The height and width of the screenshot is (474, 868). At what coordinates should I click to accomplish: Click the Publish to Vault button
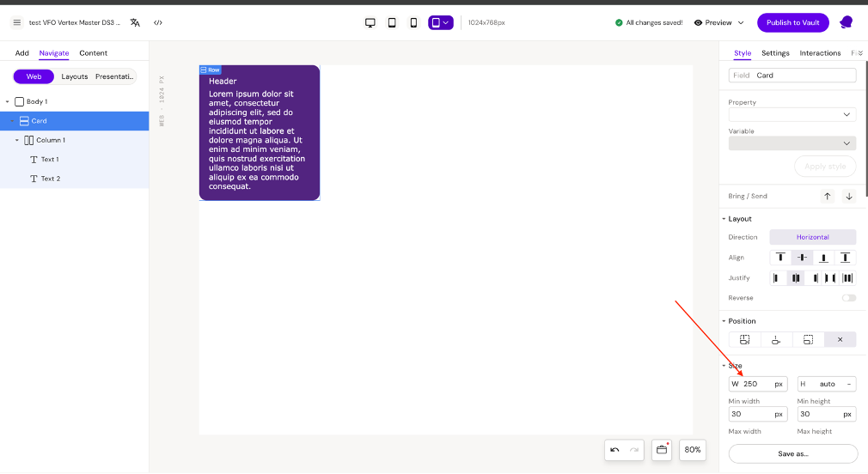(x=792, y=22)
